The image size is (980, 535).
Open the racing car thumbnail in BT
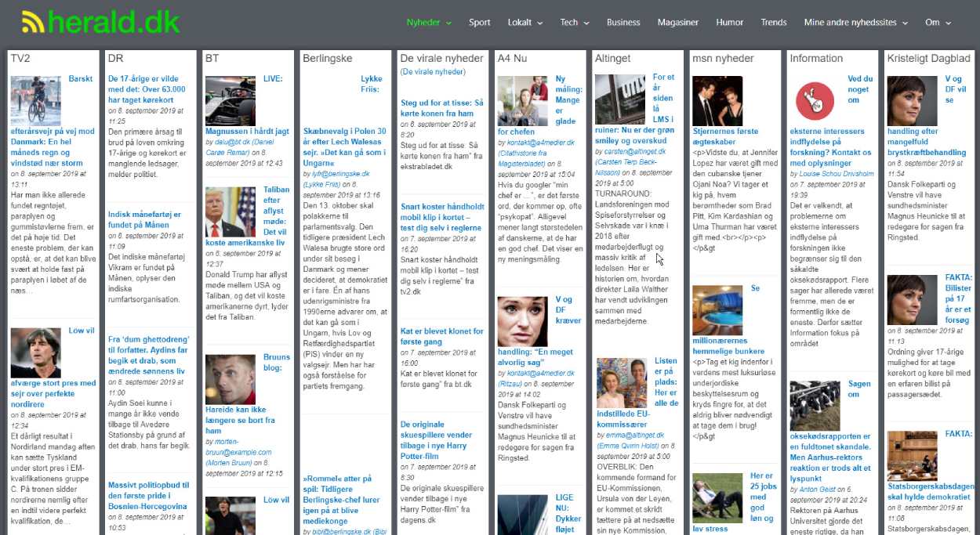(x=230, y=100)
